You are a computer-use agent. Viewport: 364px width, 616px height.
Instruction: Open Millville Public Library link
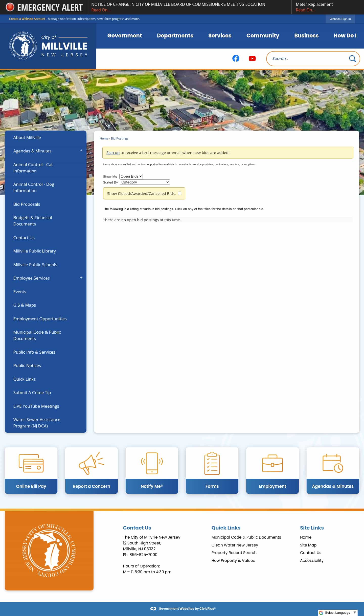pyautogui.click(x=34, y=251)
